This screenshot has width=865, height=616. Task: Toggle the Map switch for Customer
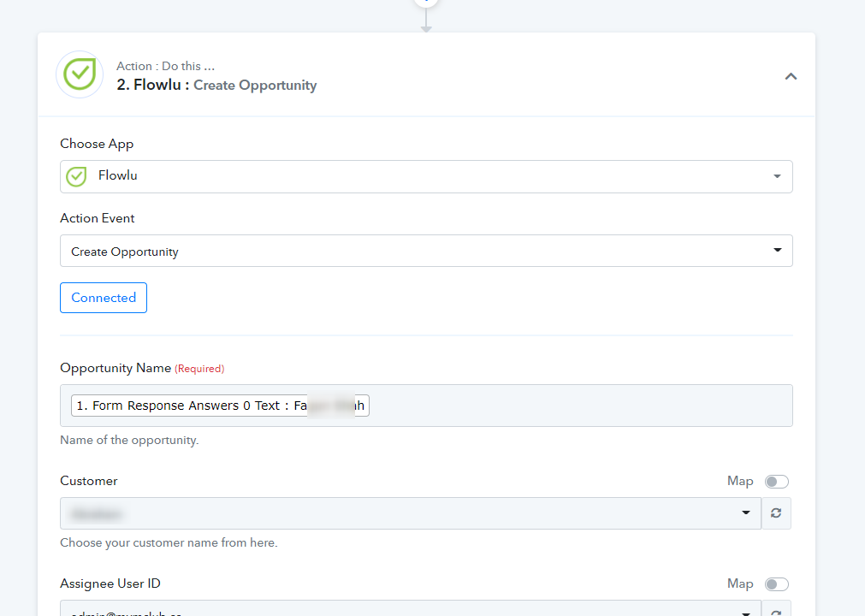(776, 482)
